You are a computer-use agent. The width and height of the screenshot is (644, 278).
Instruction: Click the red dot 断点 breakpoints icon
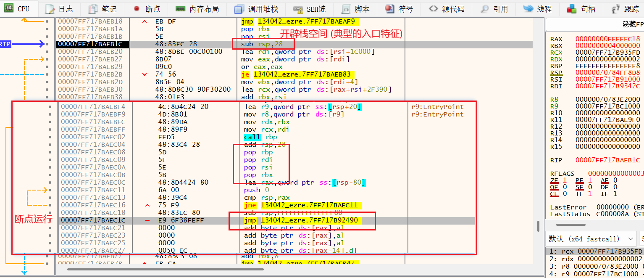click(x=137, y=9)
